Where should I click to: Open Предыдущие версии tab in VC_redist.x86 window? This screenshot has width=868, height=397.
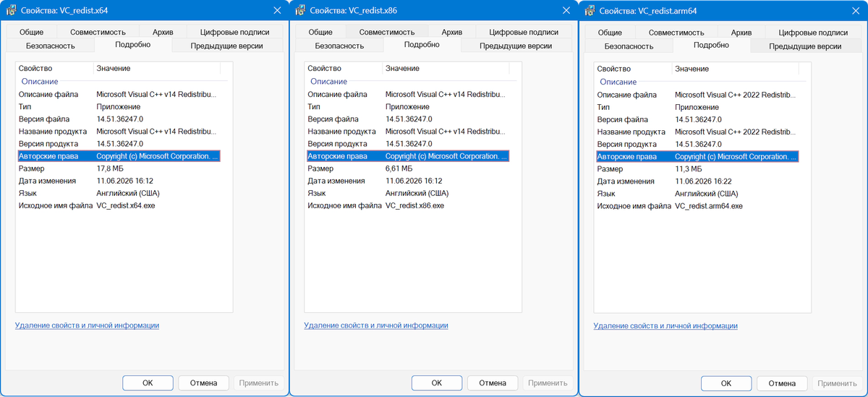coord(516,46)
